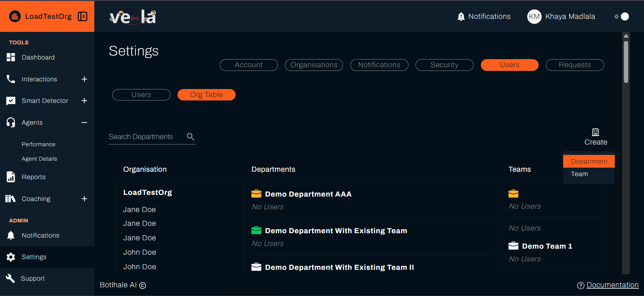644x296 pixels.
Task: Click the Create building icon
Action: tap(595, 132)
